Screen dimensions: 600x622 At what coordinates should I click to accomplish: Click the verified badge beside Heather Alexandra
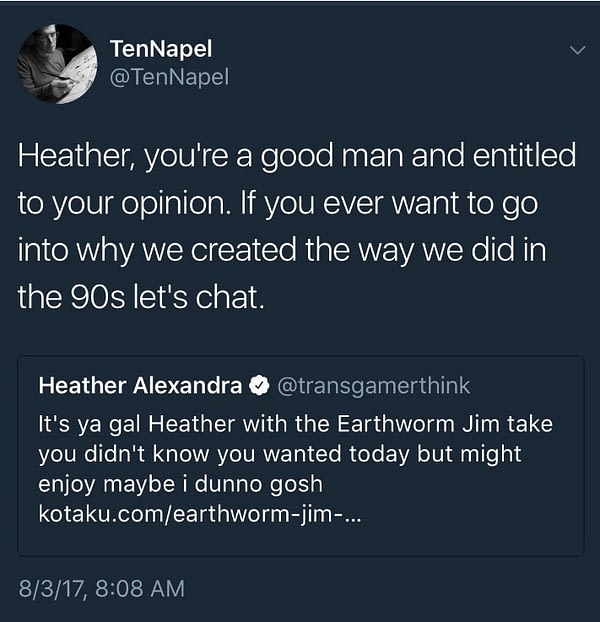259,386
